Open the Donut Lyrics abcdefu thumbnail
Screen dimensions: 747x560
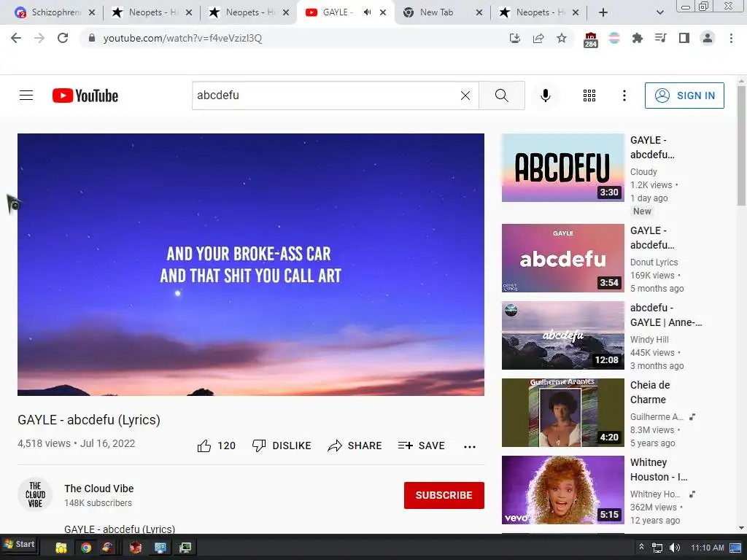[x=562, y=258]
